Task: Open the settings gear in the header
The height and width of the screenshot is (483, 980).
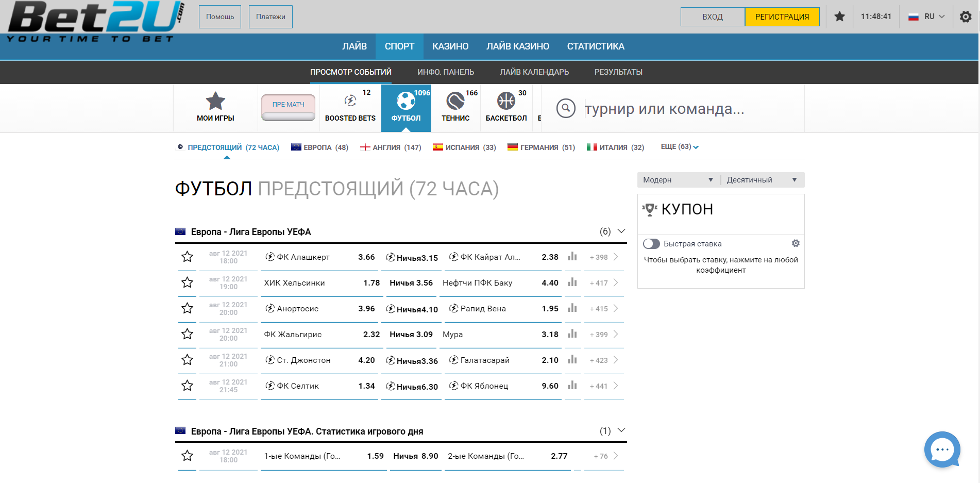Action: coord(966,16)
